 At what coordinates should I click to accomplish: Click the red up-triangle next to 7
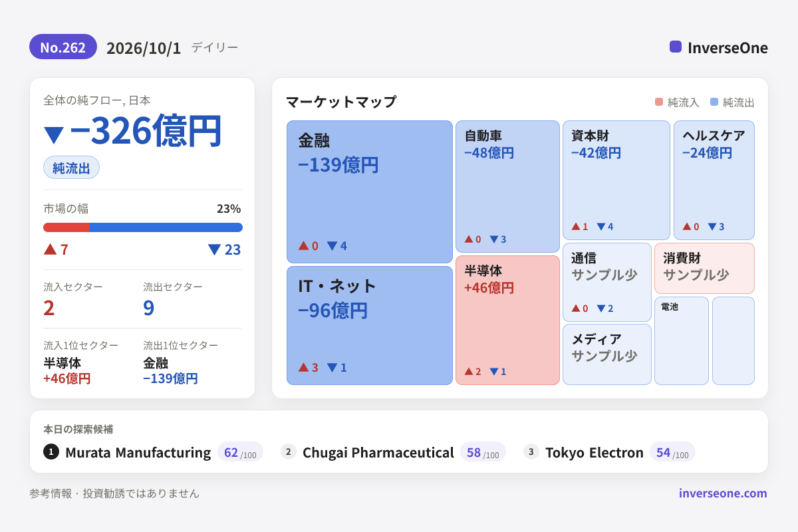point(50,249)
